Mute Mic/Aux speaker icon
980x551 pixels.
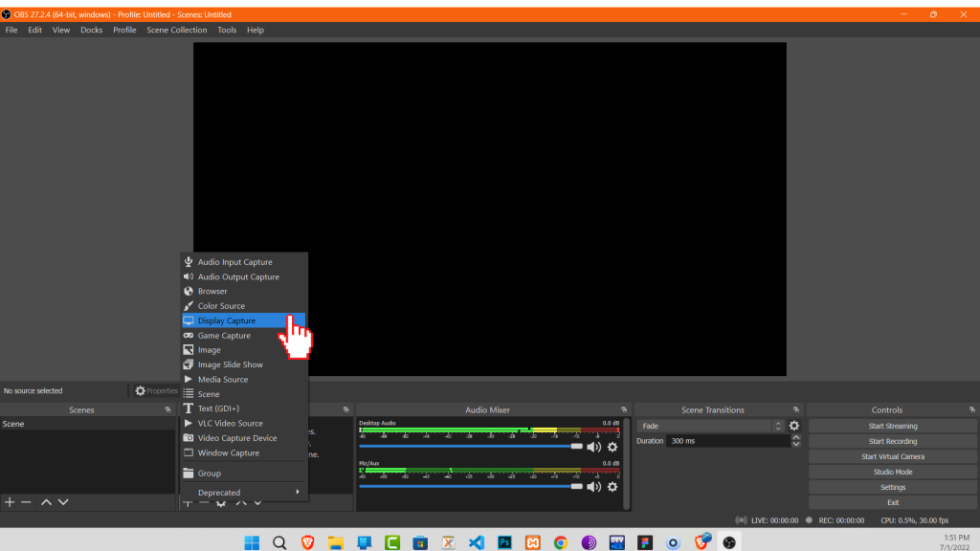[593, 487]
